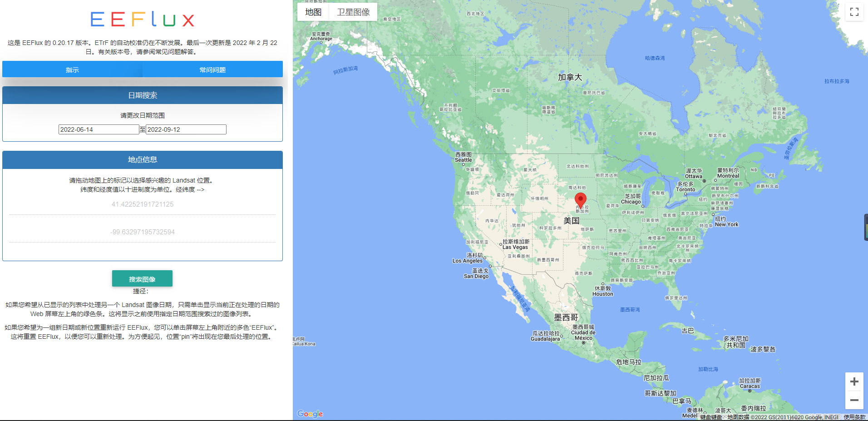Viewport: 868px width, 421px height.
Task: Zoom in on the map
Action: tap(854, 381)
